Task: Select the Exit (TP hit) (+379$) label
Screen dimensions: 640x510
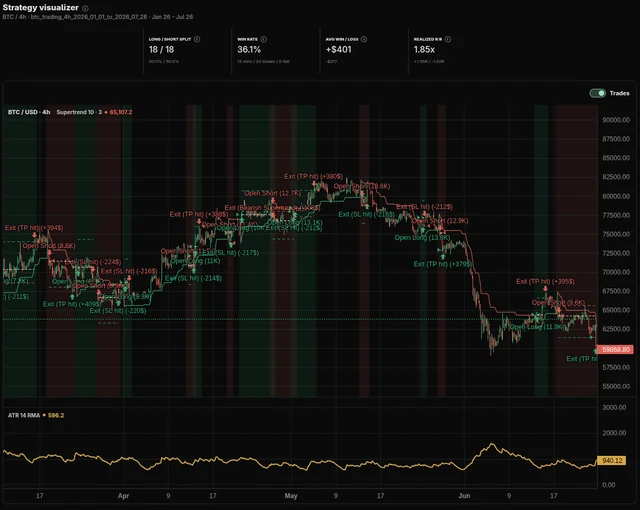Action: 442,264
